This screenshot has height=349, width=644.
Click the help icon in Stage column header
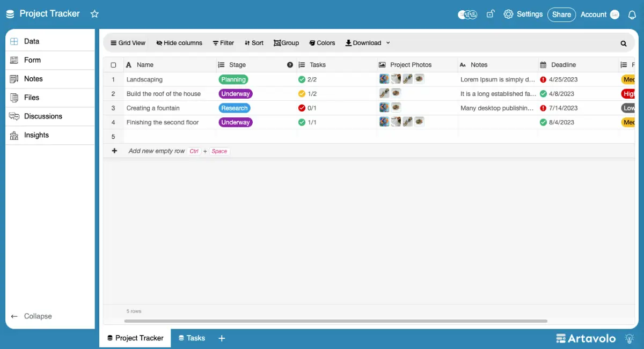[290, 65]
